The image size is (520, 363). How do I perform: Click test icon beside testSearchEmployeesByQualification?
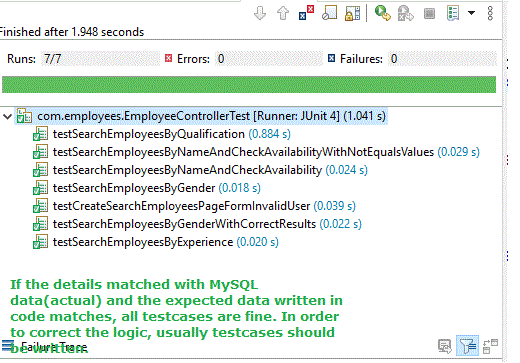click(x=40, y=134)
